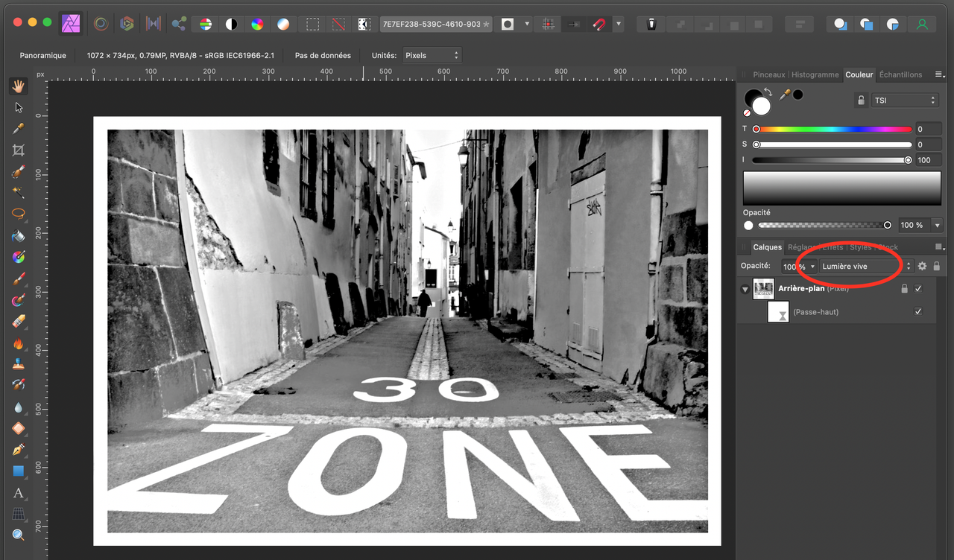The height and width of the screenshot is (560, 954).
Task: Choose the Clone stamp tool
Action: pos(19,364)
